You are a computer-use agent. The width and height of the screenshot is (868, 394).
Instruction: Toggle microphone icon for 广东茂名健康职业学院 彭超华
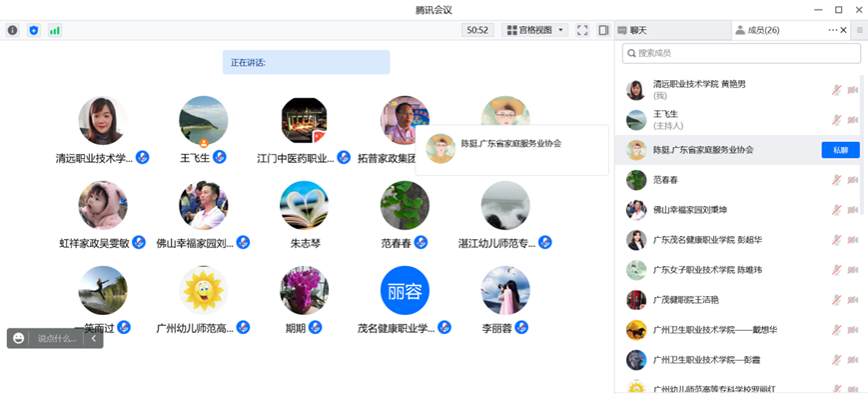point(836,240)
